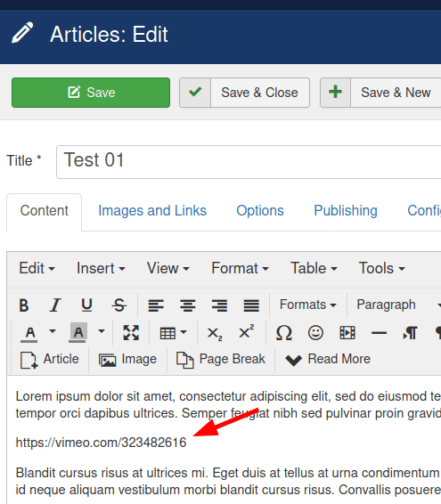Center align the text
The width and height of the screenshot is (441, 504).
tap(188, 305)
